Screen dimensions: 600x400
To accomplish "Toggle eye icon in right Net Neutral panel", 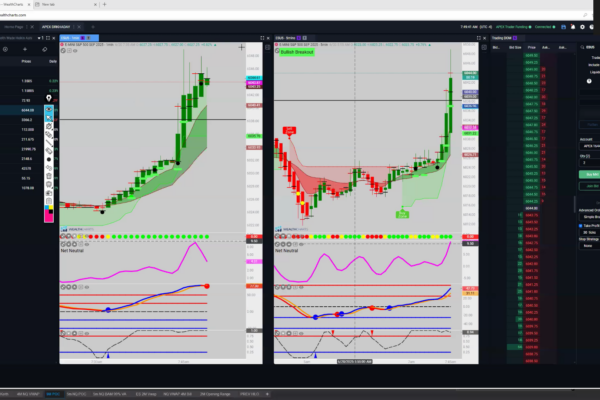I will pos(301,244).
